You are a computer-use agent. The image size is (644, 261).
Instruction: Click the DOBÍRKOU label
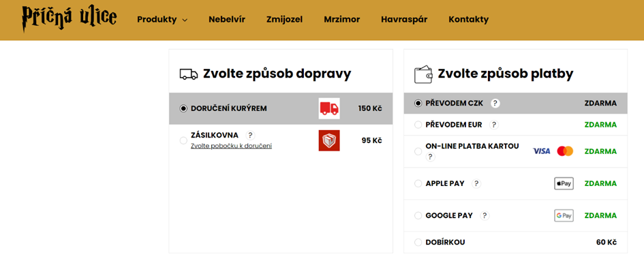click(445, 243)
